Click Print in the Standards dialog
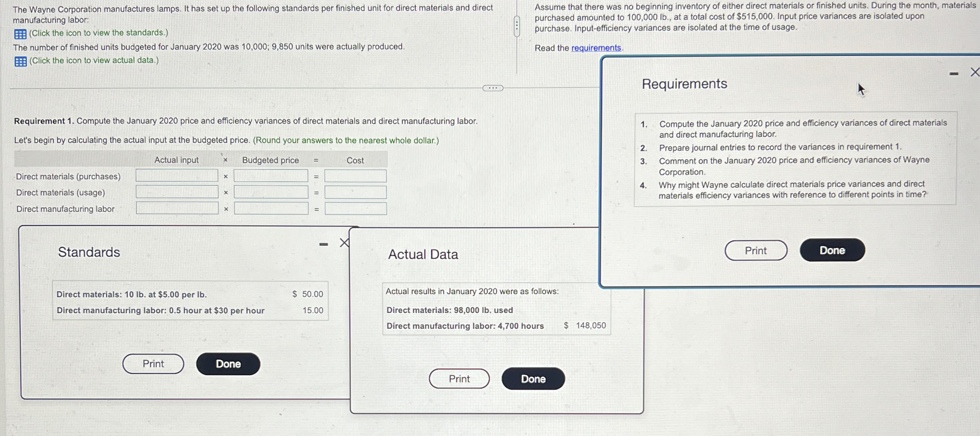Image resolution: width=980 pixels, height=436 pixels. point(153,364)
